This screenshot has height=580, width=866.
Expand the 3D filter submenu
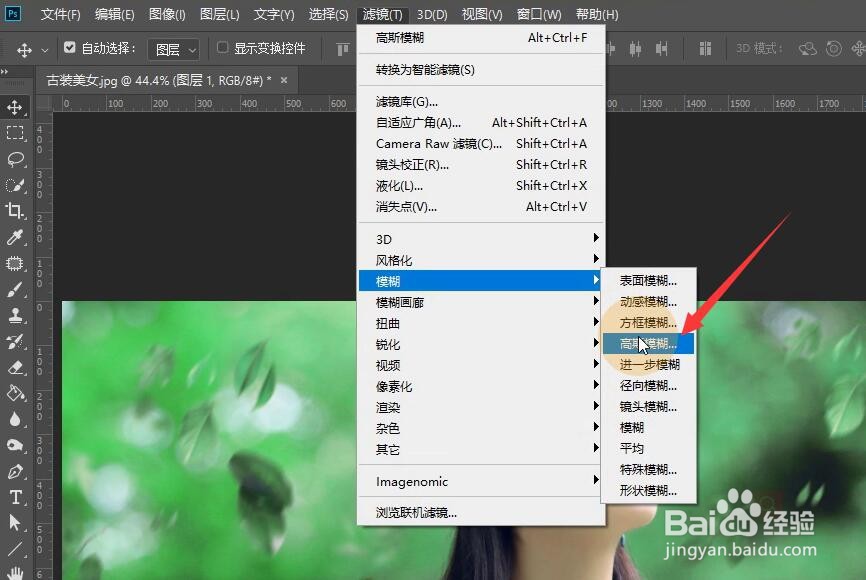[481, 239]
